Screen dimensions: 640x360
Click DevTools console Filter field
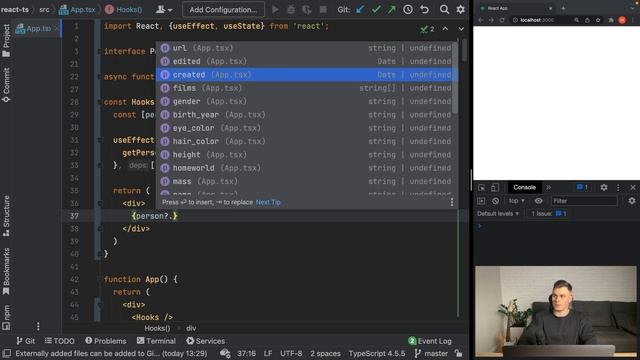[x=584, y=201]
